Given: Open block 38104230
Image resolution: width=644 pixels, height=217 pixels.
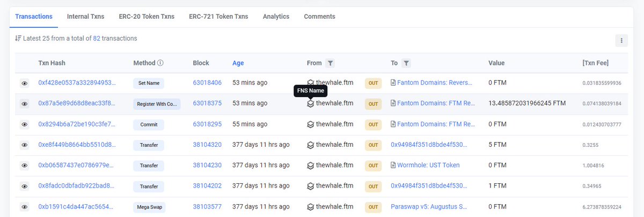Looking at the screenshot, I should coord(207,166).
